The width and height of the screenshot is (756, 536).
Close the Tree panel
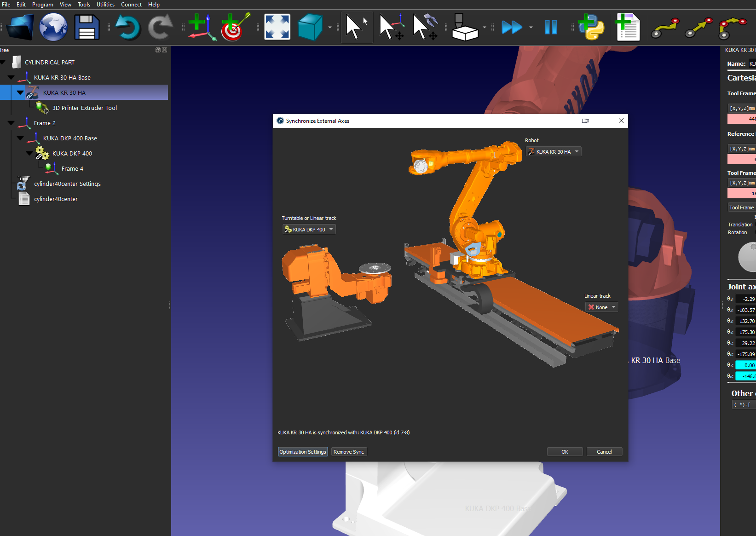pyautogui.click(x=165, y=50)
